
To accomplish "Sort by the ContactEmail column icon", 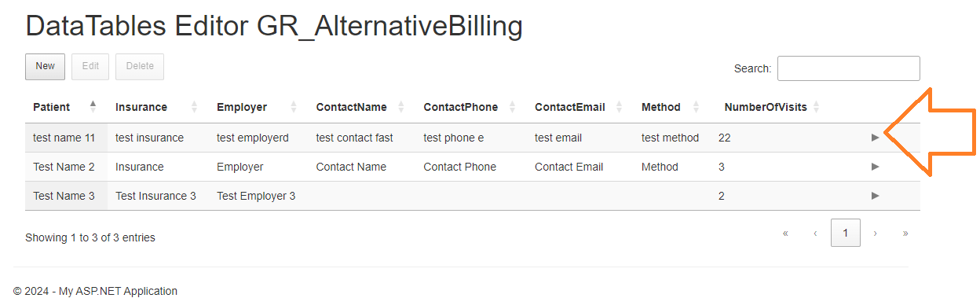I will (x=620, y=107).
